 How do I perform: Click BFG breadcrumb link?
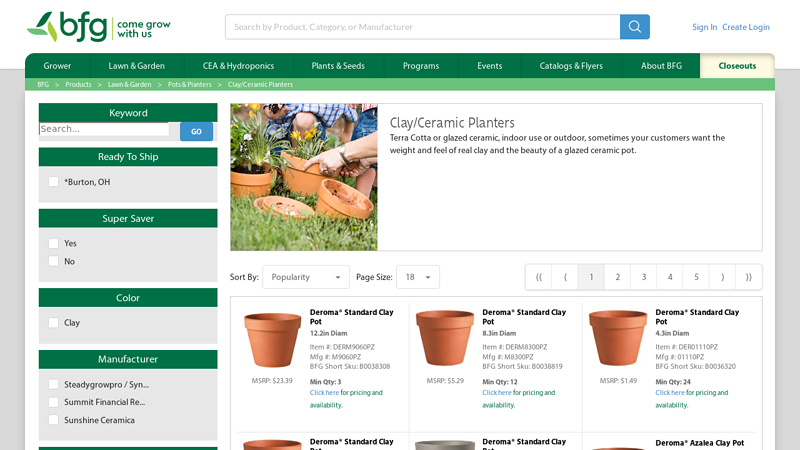[43, 85]
